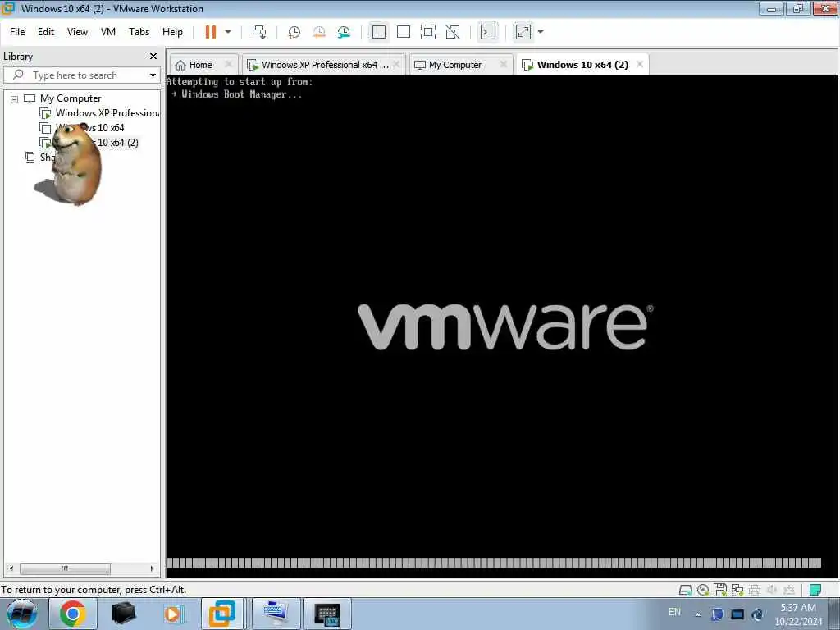840x630 pixels.
Task: Close the My Computer tab
Action: point(504,64)
